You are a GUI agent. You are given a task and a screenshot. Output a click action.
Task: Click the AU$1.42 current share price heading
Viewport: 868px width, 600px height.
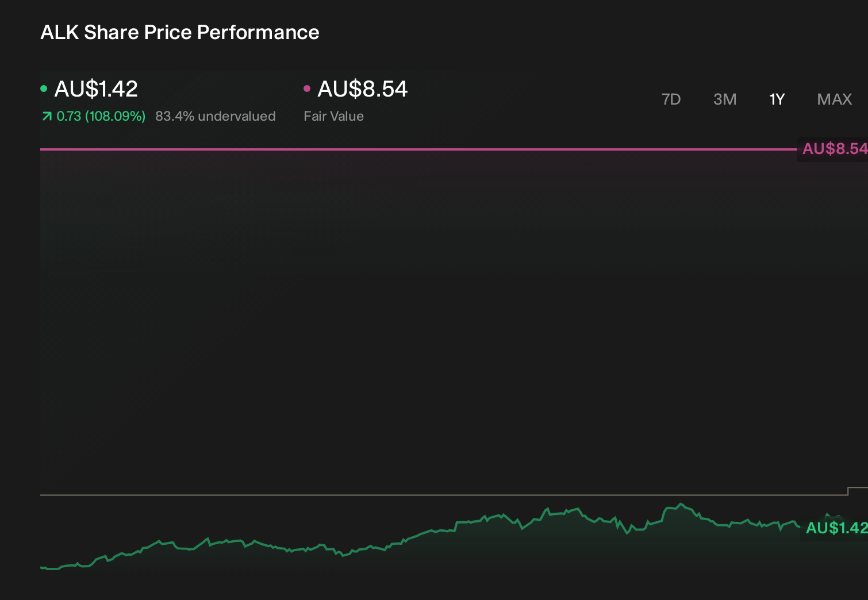[96, 89]
